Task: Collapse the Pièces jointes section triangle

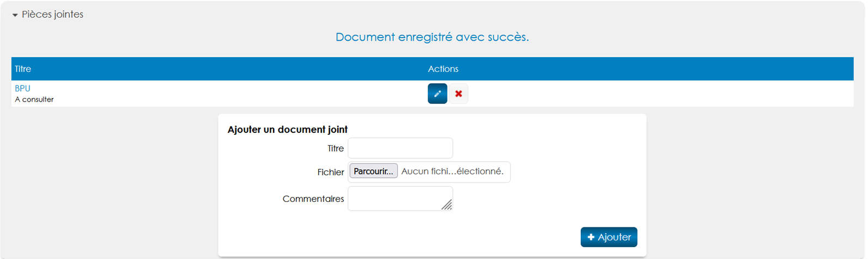Action: pos(15,15)
